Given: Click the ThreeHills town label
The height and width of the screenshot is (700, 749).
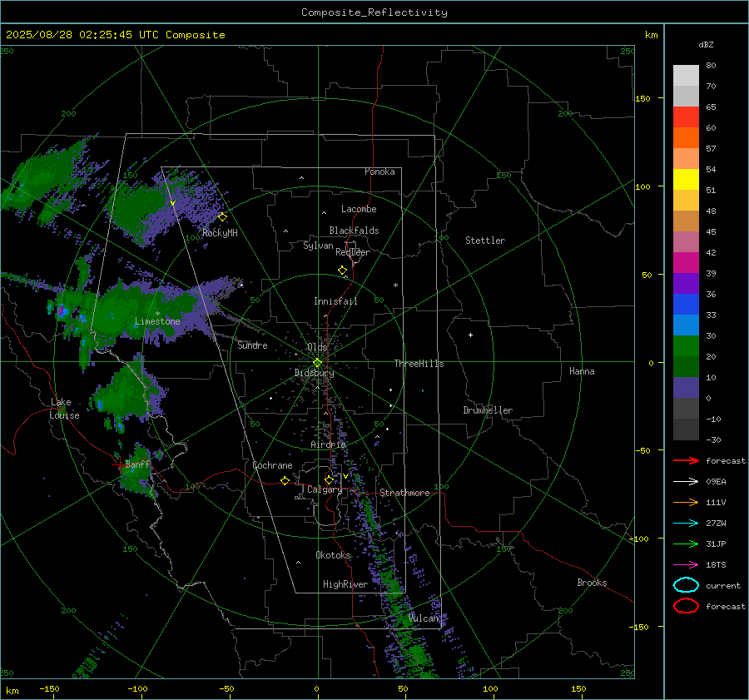Looking at the screenshot, I should point(419,364).
